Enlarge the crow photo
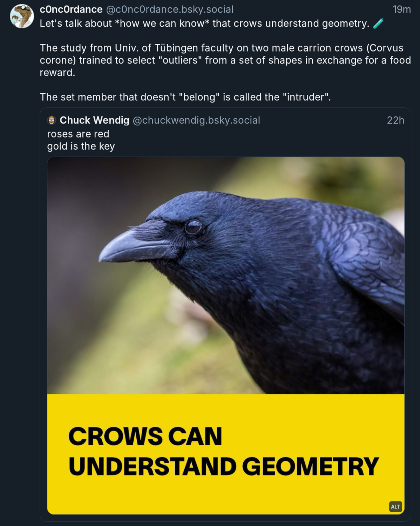This screenshot has height=526, width=420. pos(226,275)
